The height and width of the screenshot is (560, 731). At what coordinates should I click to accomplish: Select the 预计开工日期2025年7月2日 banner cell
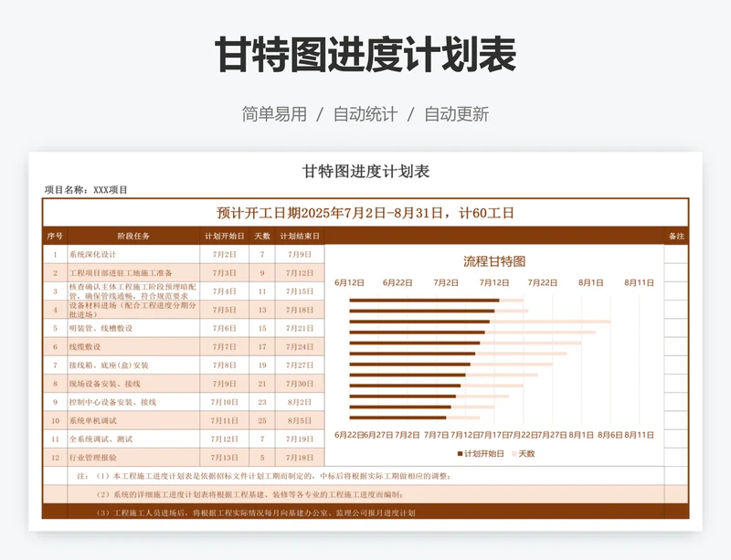[x=365, y=213]
